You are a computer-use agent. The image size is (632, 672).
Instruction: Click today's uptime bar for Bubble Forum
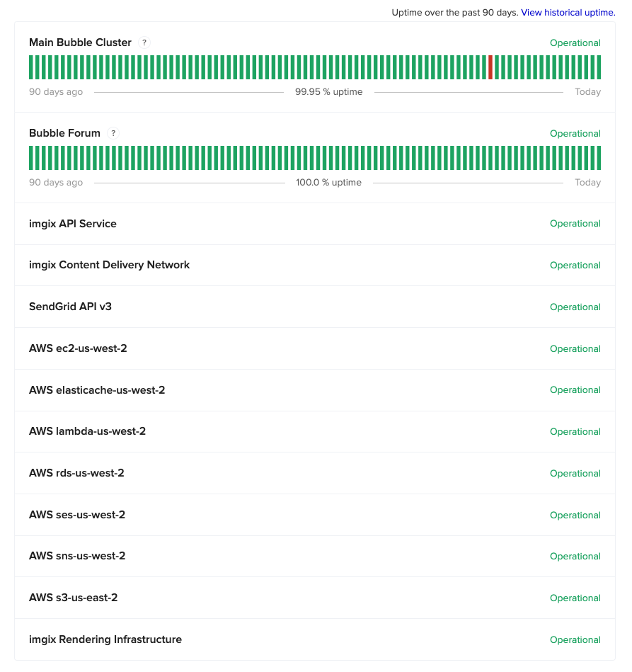click(x=599, y=157)
